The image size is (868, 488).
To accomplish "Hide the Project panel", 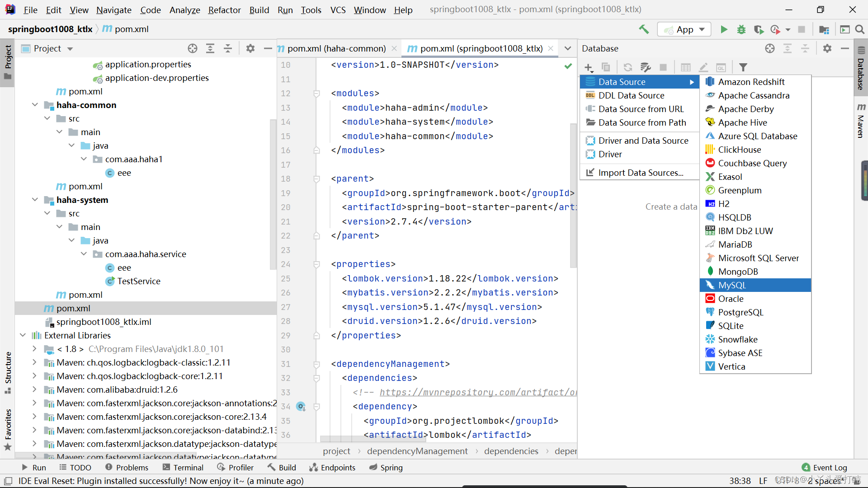I will [268, 48].
